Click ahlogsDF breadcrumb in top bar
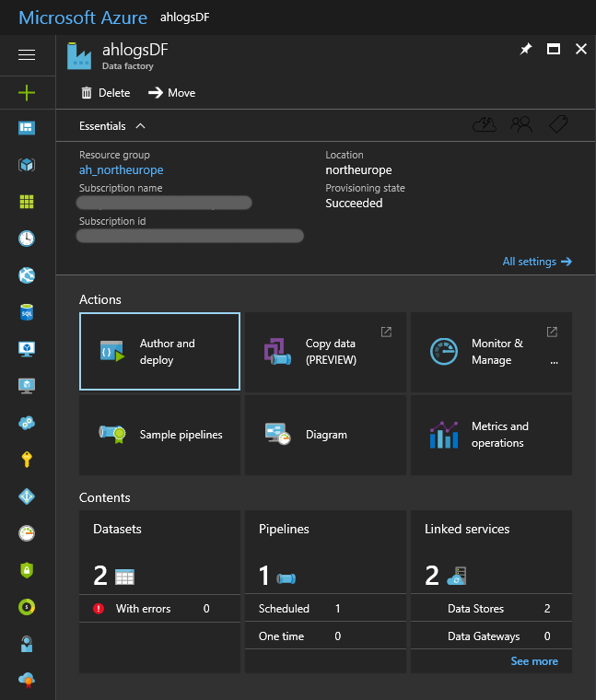Screen dimensions: 596x700 (185, 17)
